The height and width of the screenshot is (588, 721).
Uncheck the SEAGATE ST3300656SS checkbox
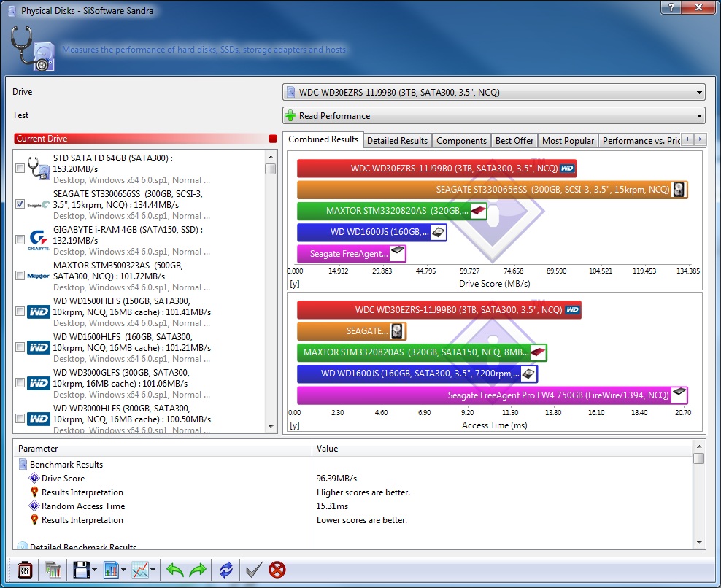click(x=20, y=204)
